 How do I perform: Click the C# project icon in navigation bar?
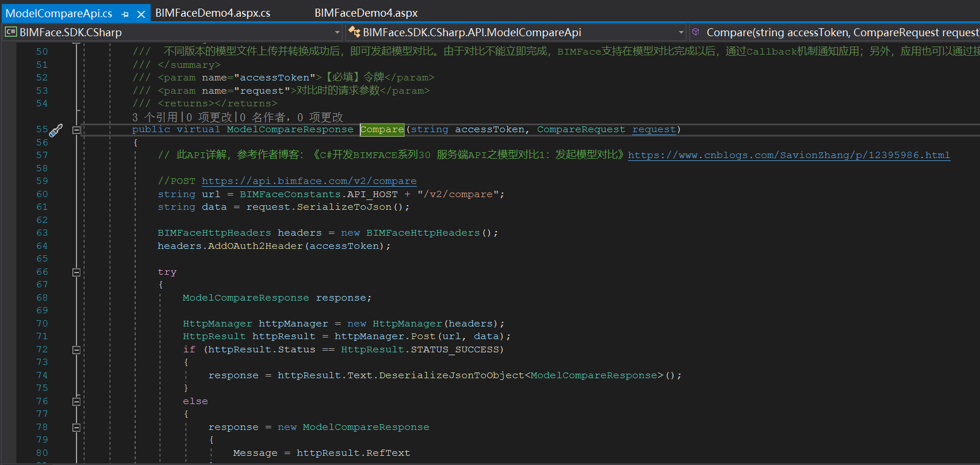point(10,32)
